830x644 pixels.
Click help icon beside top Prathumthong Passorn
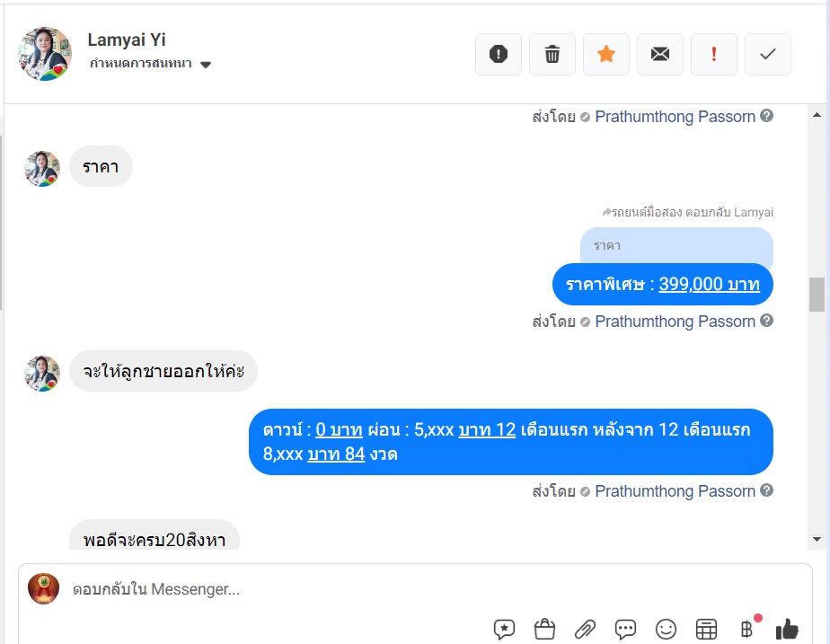pyautogui.click(x=766, y=115)
